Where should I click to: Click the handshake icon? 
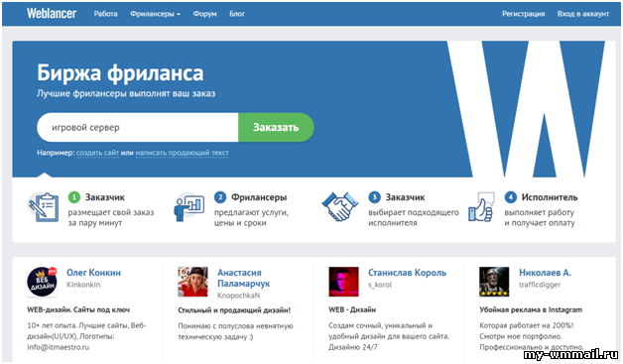point(339,206)
